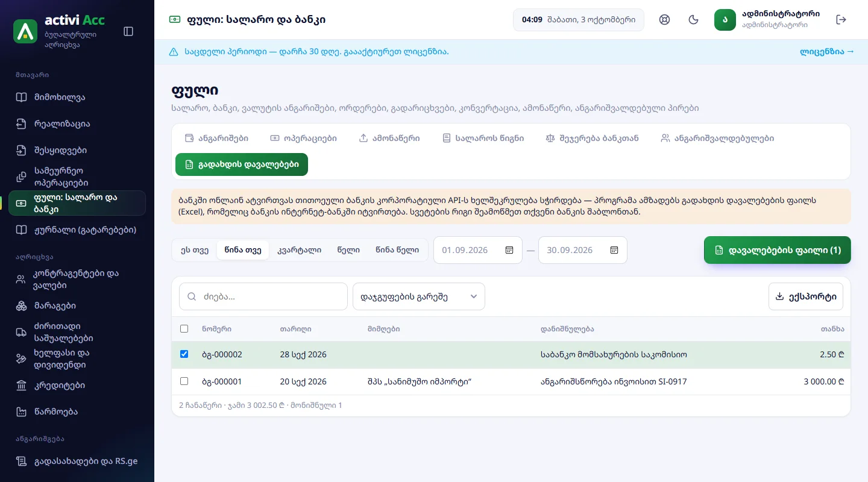
Task: Switch to შეჯერება ბანკთან tab
Action: click(591, 138)
